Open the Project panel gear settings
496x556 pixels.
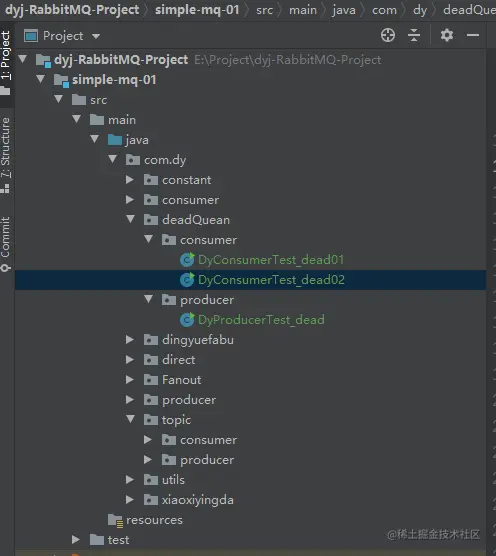(x=447, y=35)
